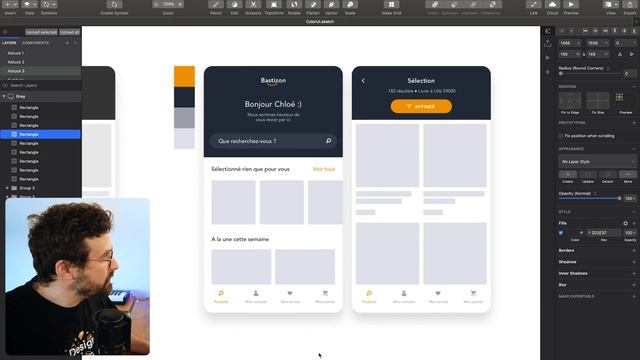Select the Pencil tool
640x360 pixels.
216,5
